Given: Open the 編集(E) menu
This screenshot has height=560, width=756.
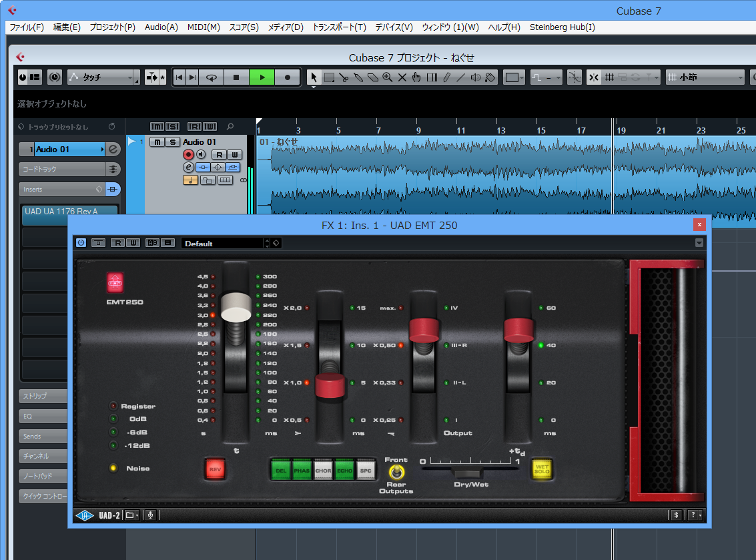Looking at the screenshot, I should (x=67, y=27).
